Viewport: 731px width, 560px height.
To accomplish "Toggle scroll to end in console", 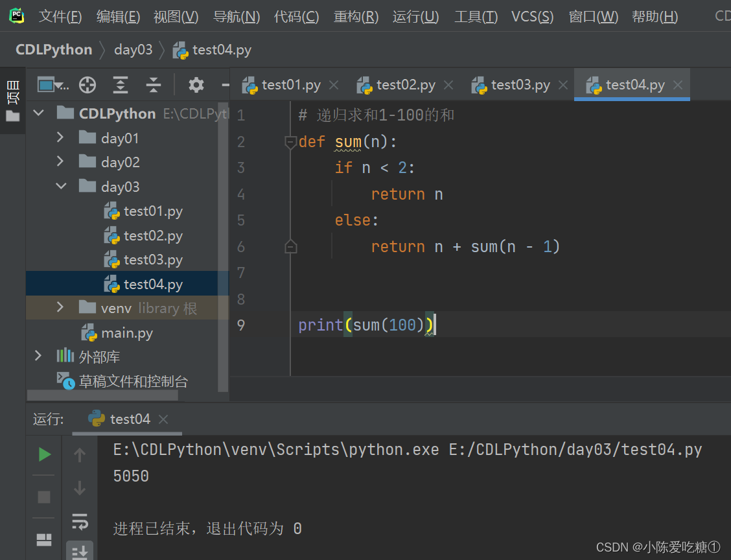I will 80,552.
